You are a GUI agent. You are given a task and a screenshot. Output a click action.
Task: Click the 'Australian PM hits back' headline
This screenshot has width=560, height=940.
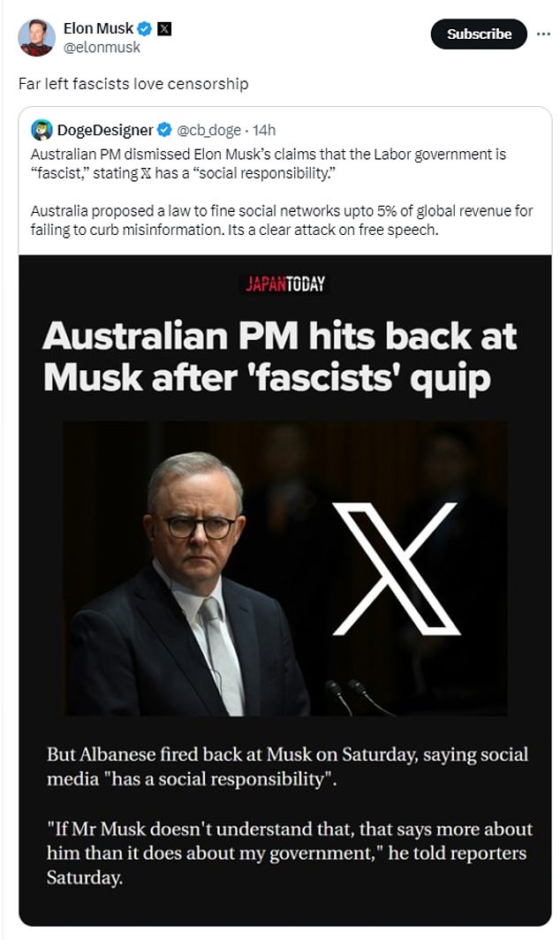click(x=280, y=356)
